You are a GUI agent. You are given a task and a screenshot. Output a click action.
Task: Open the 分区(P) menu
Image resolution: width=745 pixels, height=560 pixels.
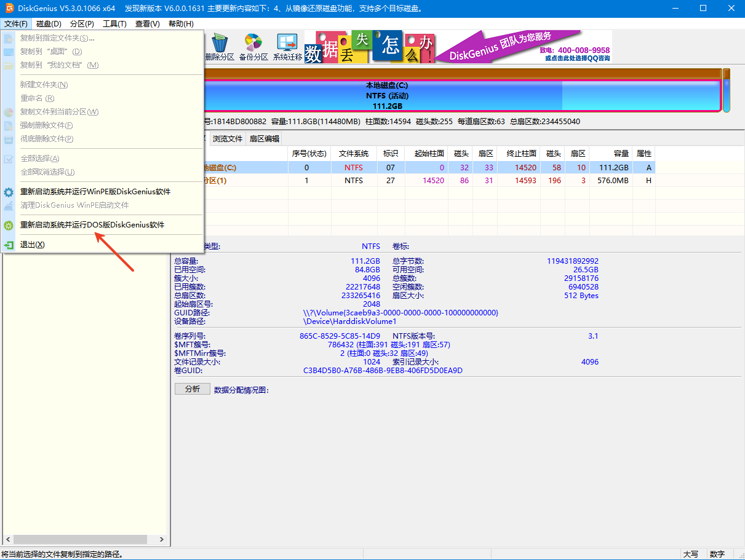[82, 24]
